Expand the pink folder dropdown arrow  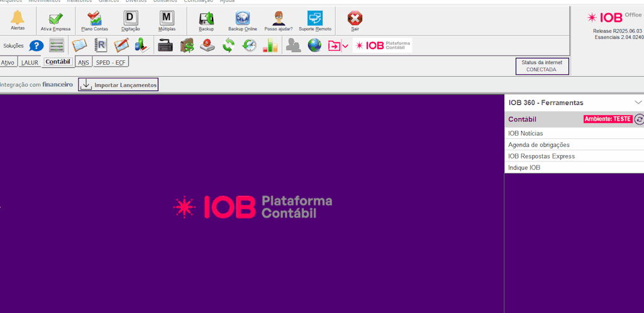pos(345,46)
